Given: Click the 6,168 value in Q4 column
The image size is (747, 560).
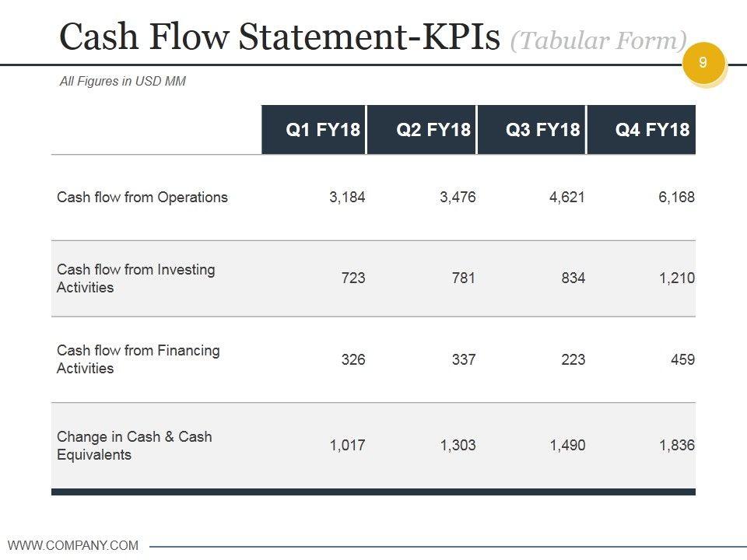Looking at the screenshot, I should click(676, 198).
